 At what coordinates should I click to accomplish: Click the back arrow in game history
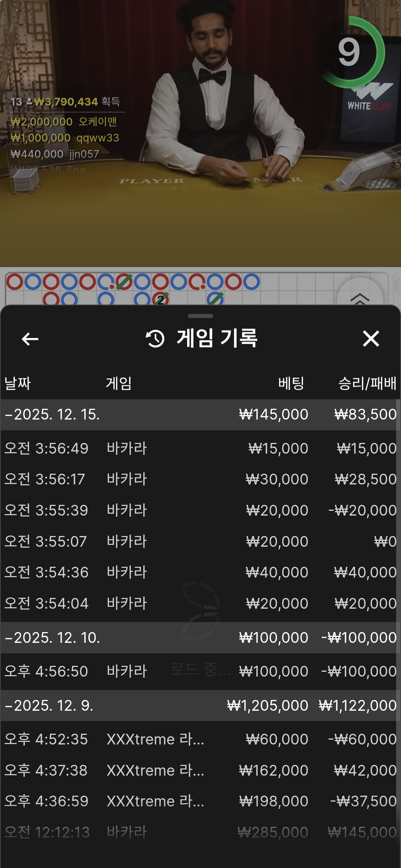30,339
